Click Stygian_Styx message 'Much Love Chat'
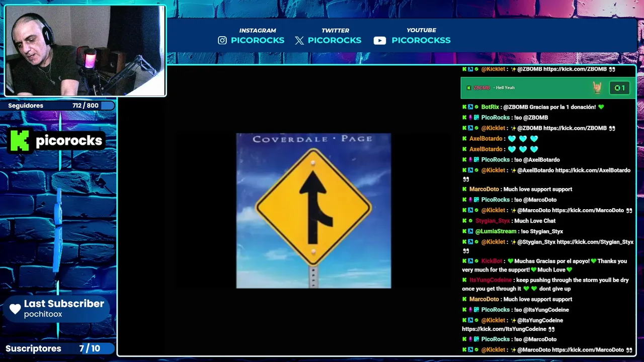644x362 pixels. pyautogui.click(x=535, y=221)
